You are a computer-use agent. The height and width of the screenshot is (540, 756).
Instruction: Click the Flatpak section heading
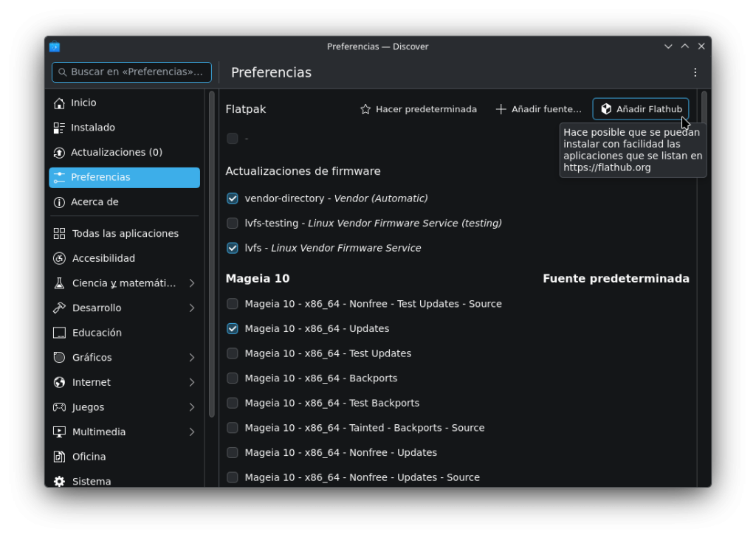pyautogui.click(x=245, y=109)
